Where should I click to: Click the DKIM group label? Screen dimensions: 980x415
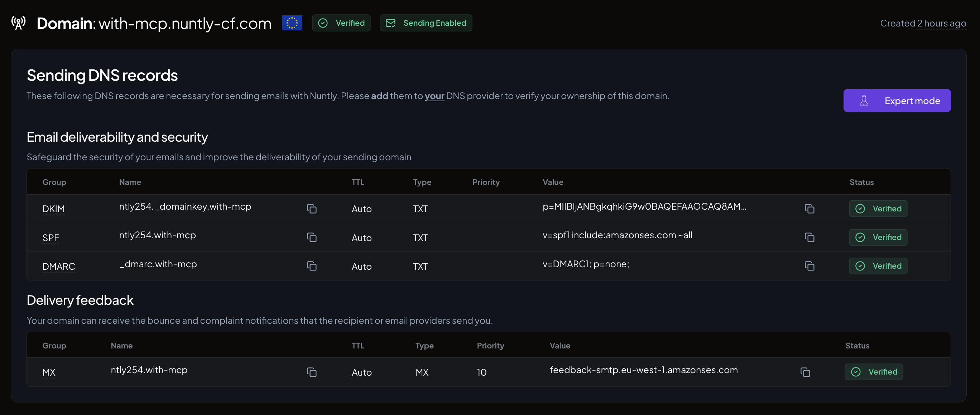pos(53,209)
